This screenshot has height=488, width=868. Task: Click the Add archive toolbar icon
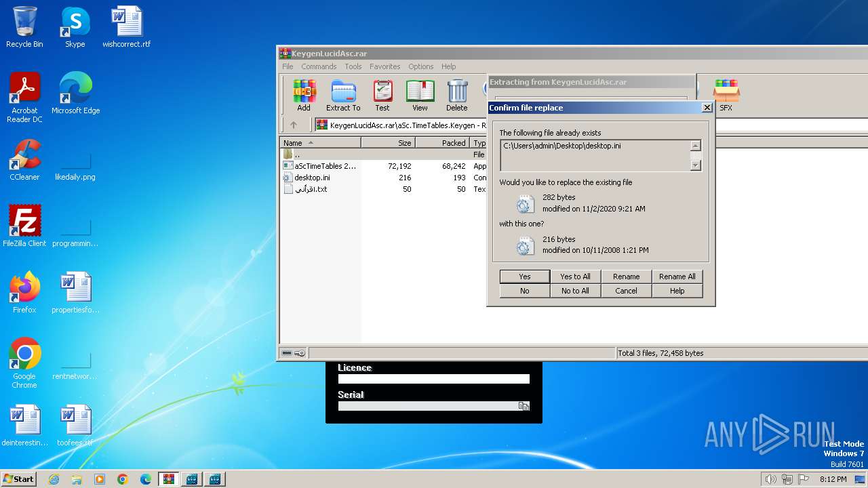coord(304,94)
